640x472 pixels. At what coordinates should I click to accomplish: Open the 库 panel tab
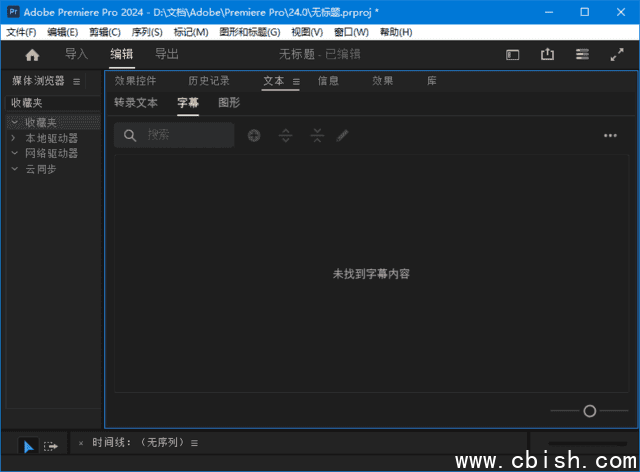[x=431, y=81]
